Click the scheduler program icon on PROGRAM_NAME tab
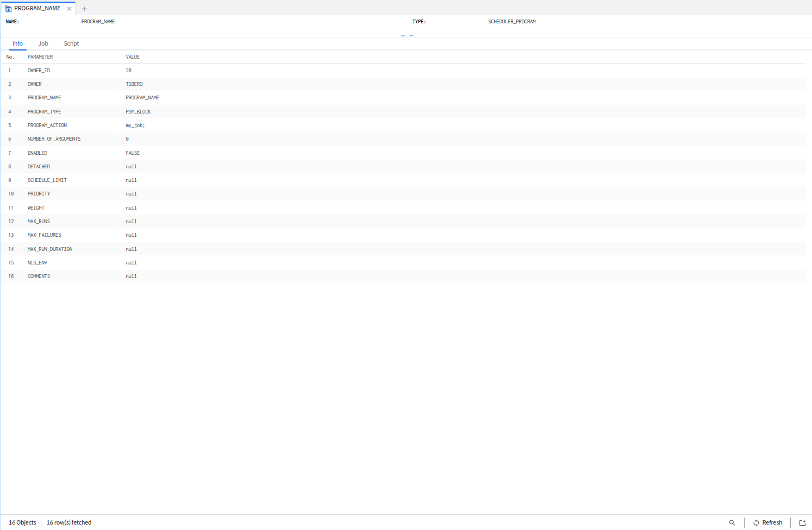This screenshot has width=812, height=530. [8, 9]
